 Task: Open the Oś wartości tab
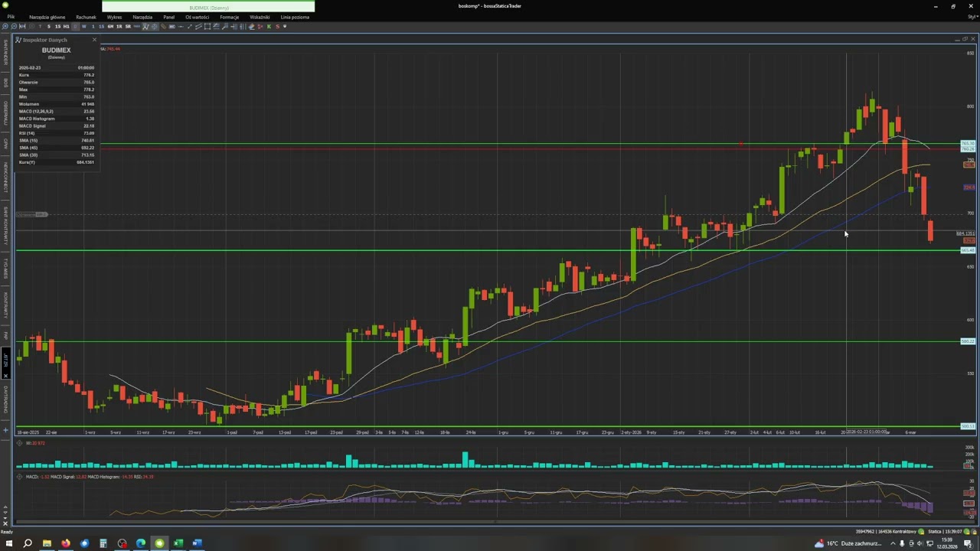point(198,17)
